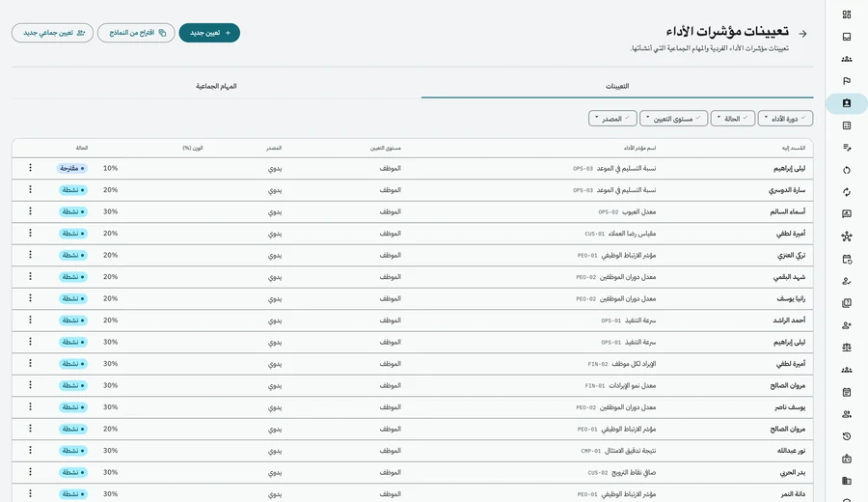Open the دورة الأداء filter dropdown
The width and height of the screenshot is (868, 502).
(785, 119)
